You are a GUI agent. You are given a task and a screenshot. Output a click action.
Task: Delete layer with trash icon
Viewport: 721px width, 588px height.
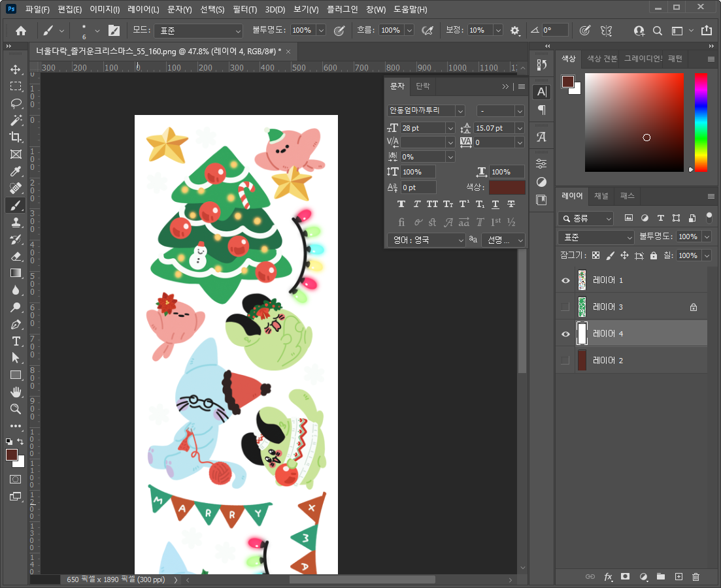[x=696, y=576]
